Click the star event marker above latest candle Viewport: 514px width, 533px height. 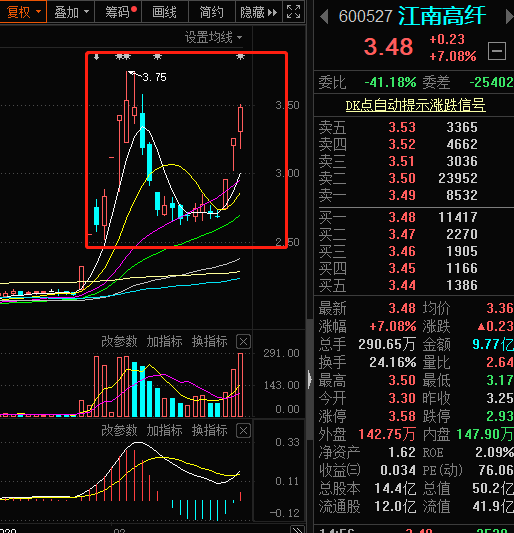click(240, 57)
